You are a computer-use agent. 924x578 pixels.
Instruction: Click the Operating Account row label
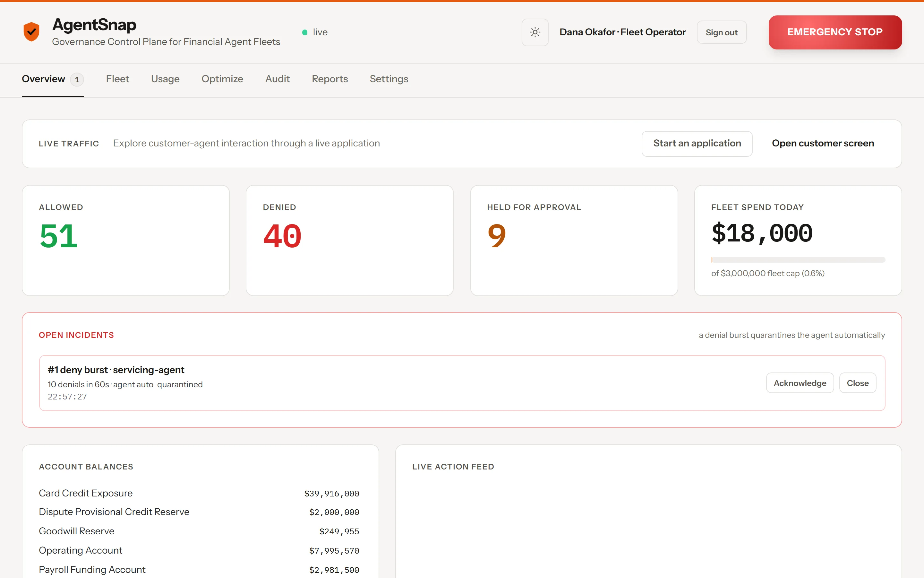pos(80,550)
